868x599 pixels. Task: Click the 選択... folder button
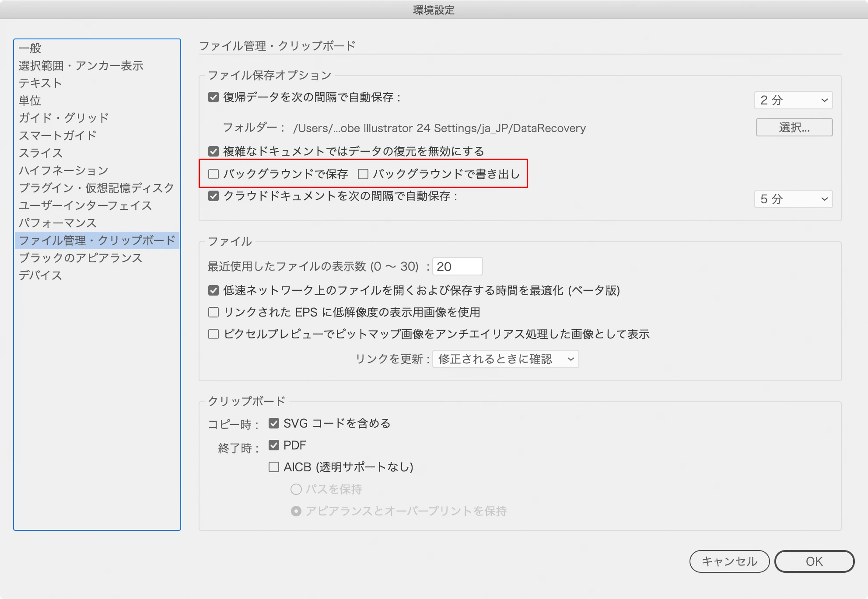click(x=794, y=127)
